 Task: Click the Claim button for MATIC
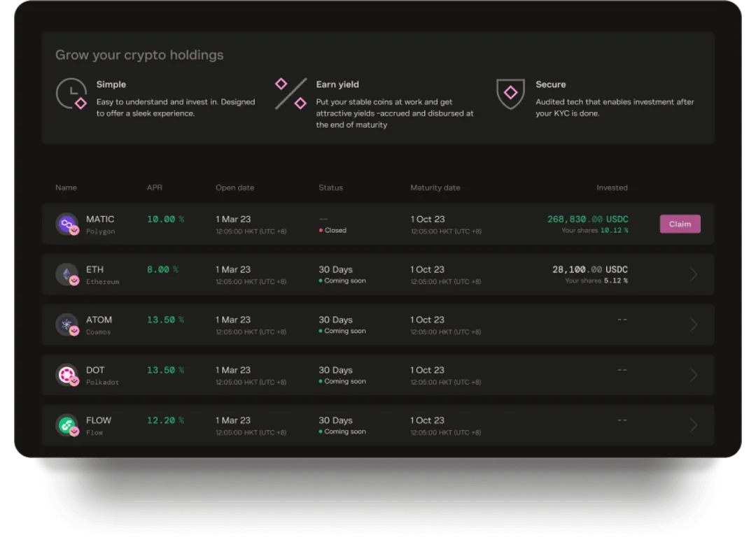680,224
